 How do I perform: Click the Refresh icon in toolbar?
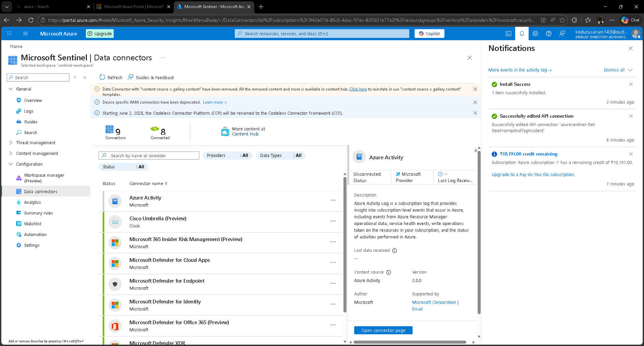102,77
